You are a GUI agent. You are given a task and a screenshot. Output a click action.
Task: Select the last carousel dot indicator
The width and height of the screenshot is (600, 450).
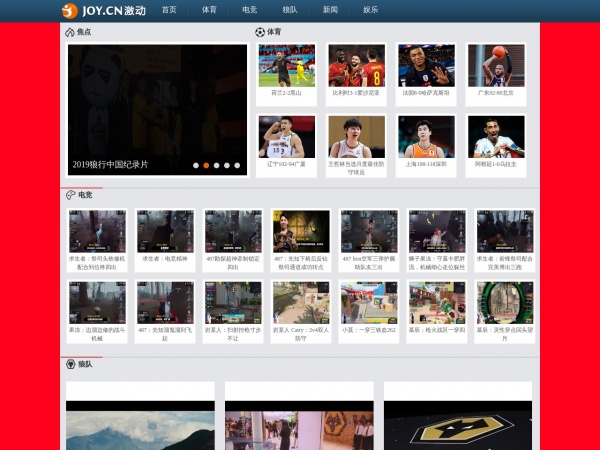pyautogui.click(x=237, y=165)
